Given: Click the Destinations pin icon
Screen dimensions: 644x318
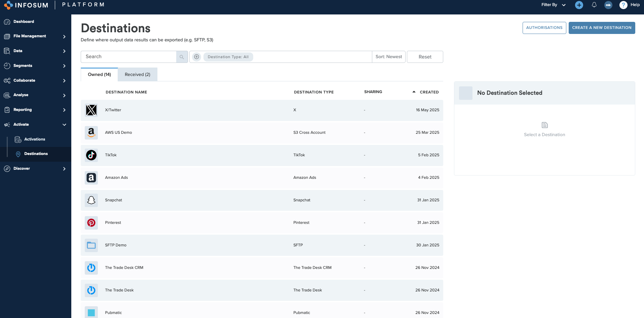Looking at the screenshot, I should coord(18,154).
